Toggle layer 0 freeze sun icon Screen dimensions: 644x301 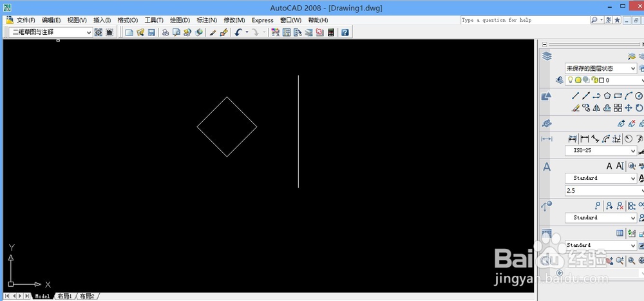click(x=578, y=80)
